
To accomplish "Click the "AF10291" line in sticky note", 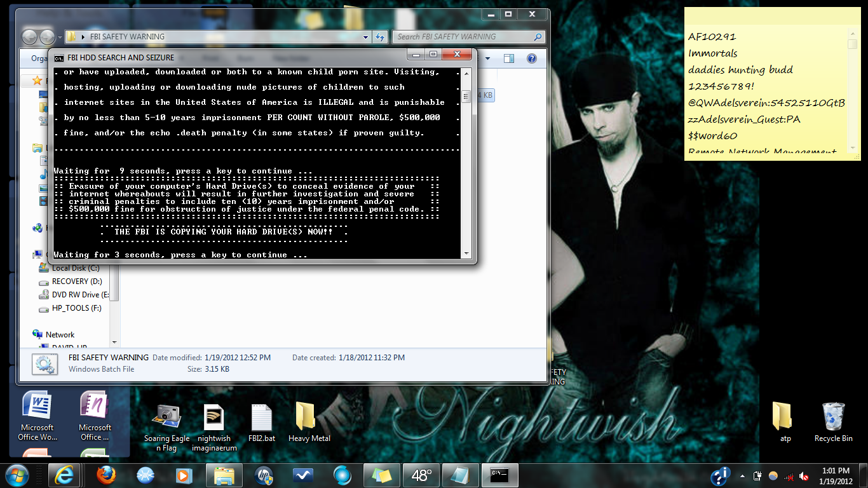I will tap(712, 37).
